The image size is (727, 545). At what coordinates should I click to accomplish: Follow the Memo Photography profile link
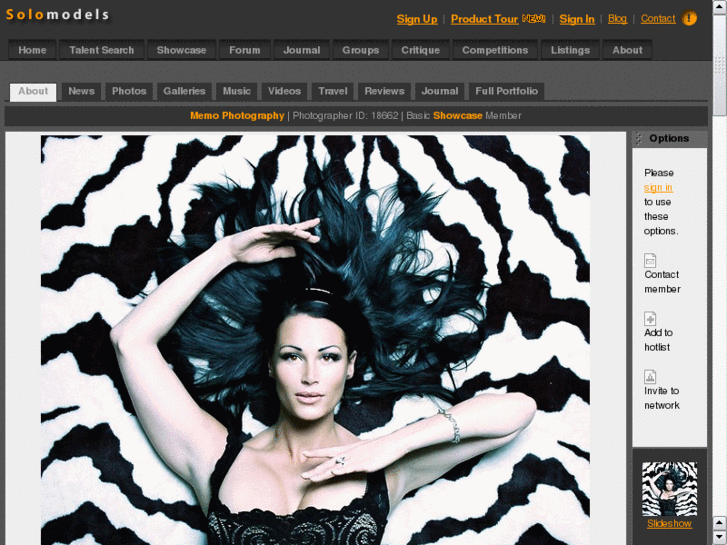(x=237, y=116)
